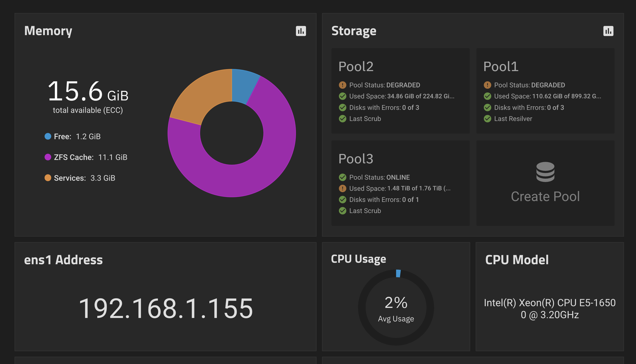Image resolution: width=636 pixels, height=364 pixels.
Task: Click Pool2 disks with errors check icon
Action: [343, 108]
